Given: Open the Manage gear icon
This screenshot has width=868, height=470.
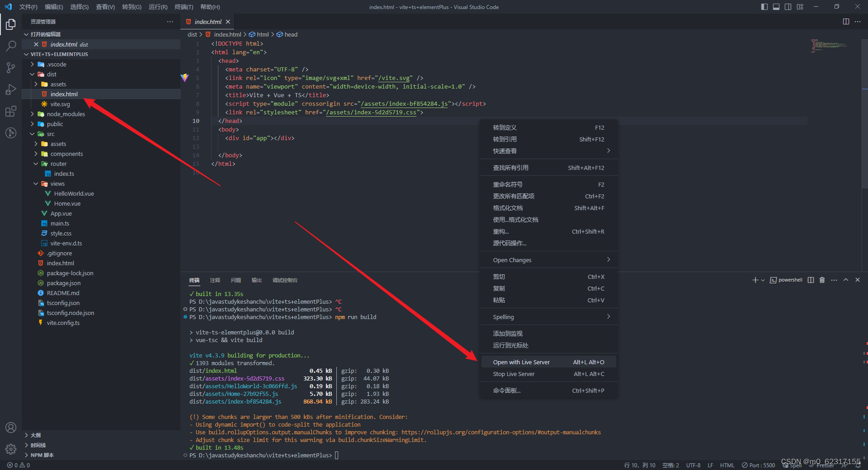Looking at the screenshot, I should click(11, 449).
